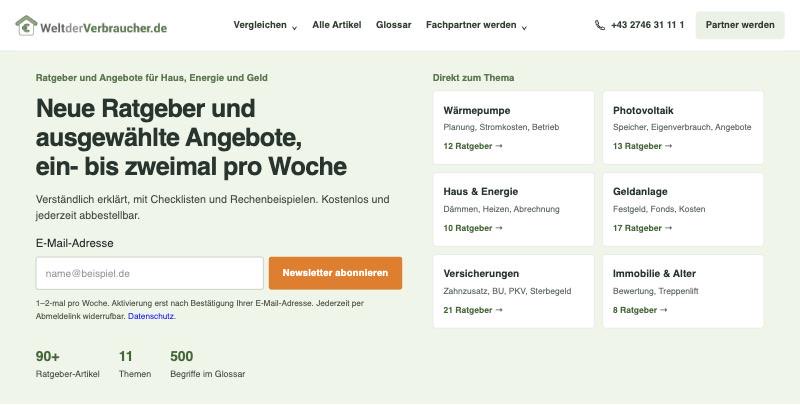Click the WeltderVerbraucher.de logo text
The width and height of the screenshot is (800, 405).
click(104, 28)
